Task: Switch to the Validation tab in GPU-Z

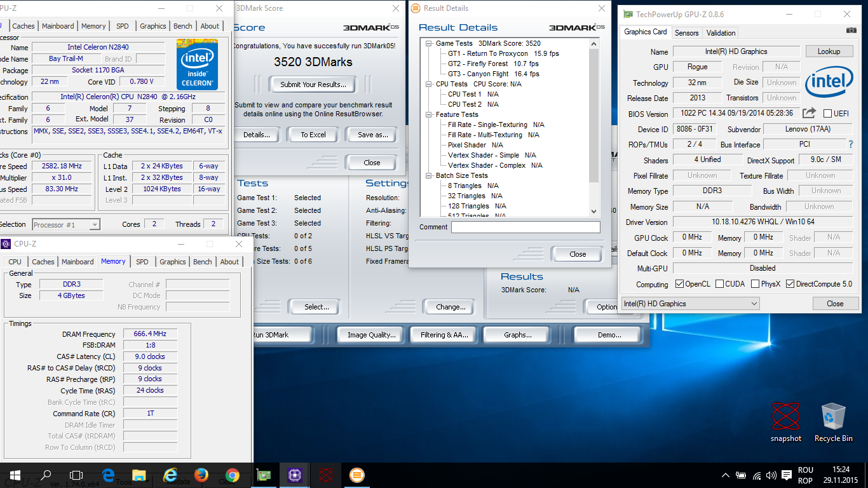Action: point(721,33)
